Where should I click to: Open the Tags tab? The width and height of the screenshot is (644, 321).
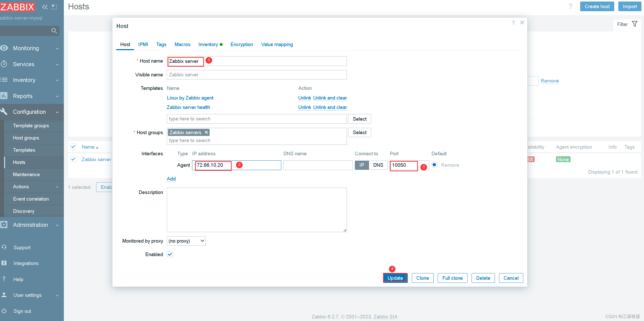pos(161,44)
